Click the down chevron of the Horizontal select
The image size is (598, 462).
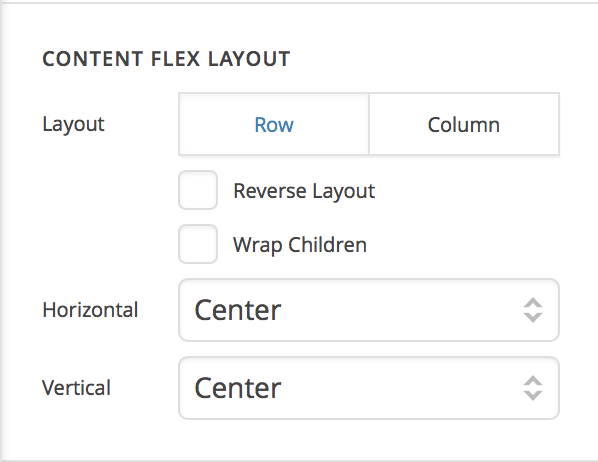click(x=533, y=317)
